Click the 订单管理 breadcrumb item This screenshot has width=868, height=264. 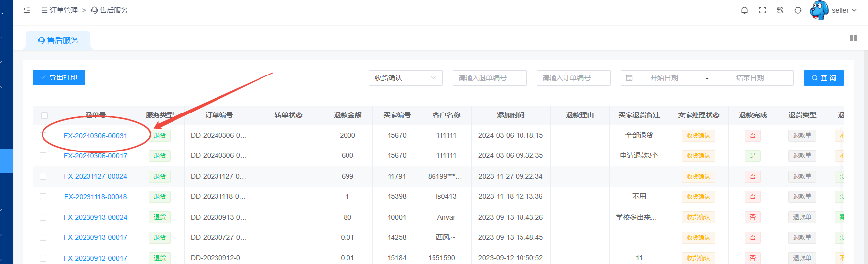tap(59, 10)
